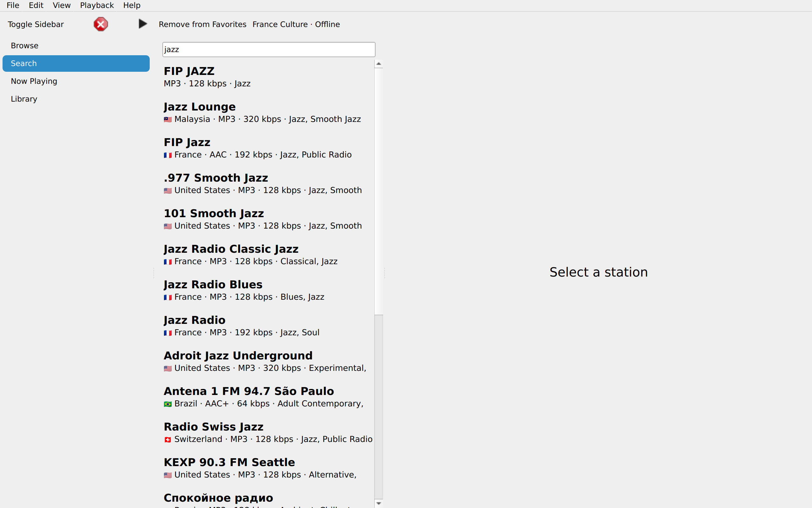
Task: Click the US flag under Adroit Jazz Underground
Action: (x=168, y=369)
